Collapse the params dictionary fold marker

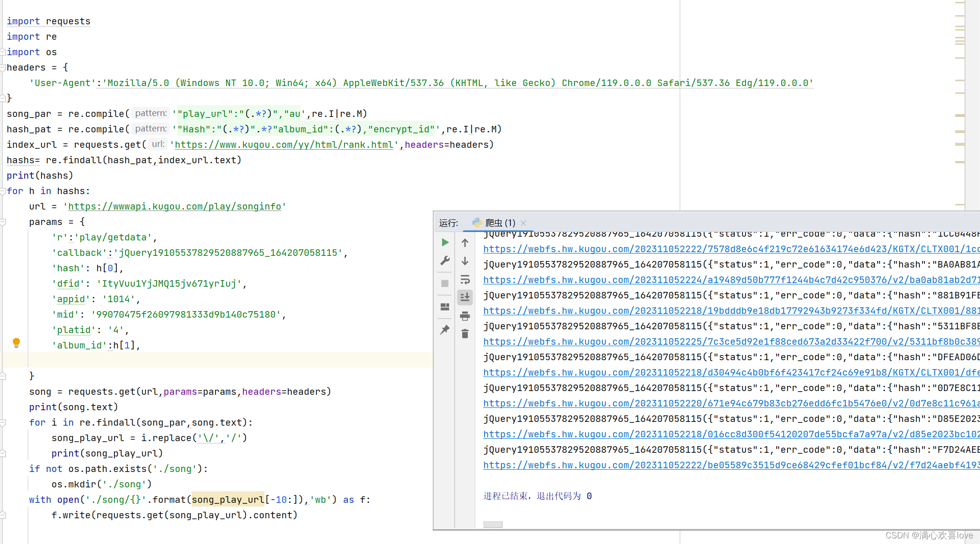pos(3,222)
